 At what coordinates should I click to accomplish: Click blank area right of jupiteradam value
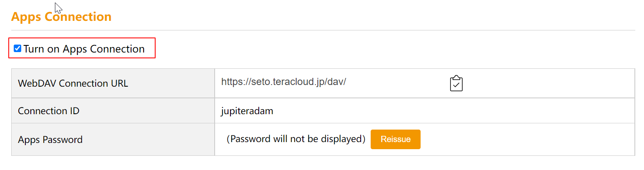[x=453, y=111]
